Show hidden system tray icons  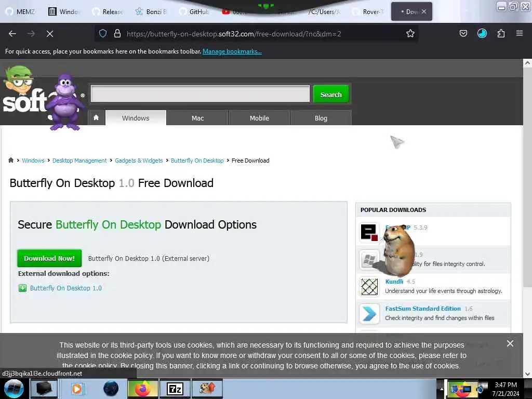pos(442,389)
